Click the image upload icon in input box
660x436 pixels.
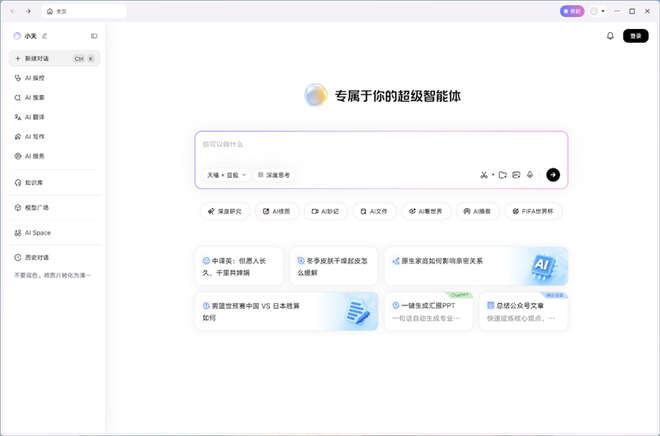pos(516,175)
